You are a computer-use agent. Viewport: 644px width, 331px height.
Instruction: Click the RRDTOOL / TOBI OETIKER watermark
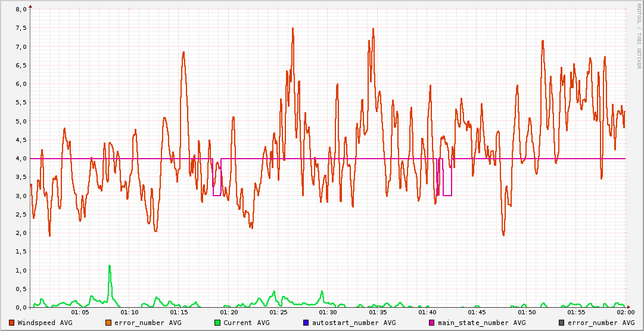click(639, 35)
